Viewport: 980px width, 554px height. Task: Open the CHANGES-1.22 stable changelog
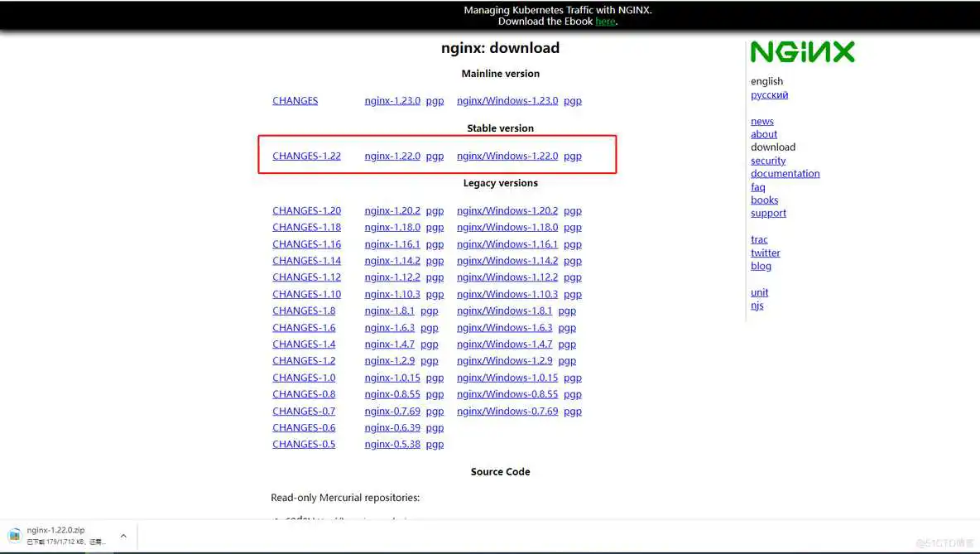pos(307,156)
